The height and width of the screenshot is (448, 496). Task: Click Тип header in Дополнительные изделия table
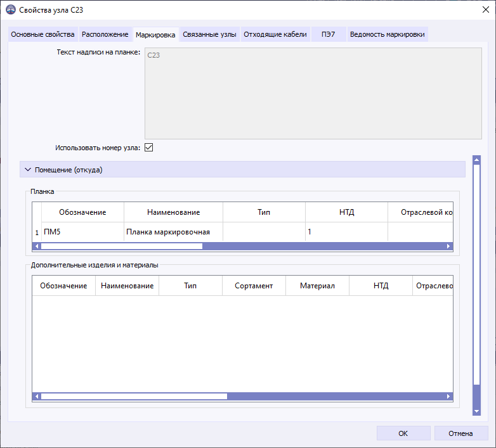pyautogui.click(x=190, y=286)
